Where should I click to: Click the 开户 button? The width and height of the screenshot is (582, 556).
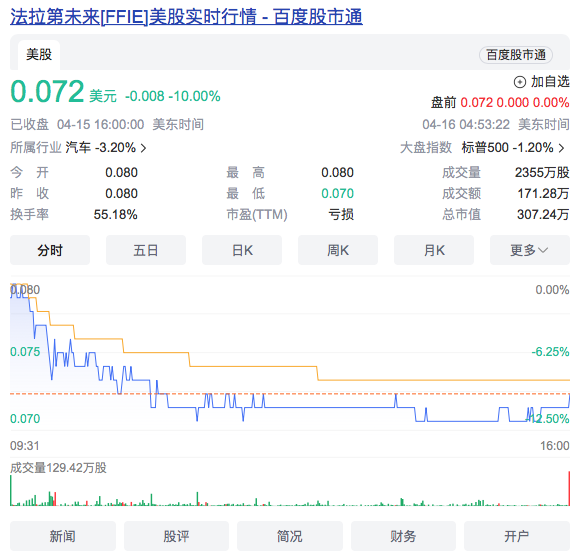pos(517,536)
